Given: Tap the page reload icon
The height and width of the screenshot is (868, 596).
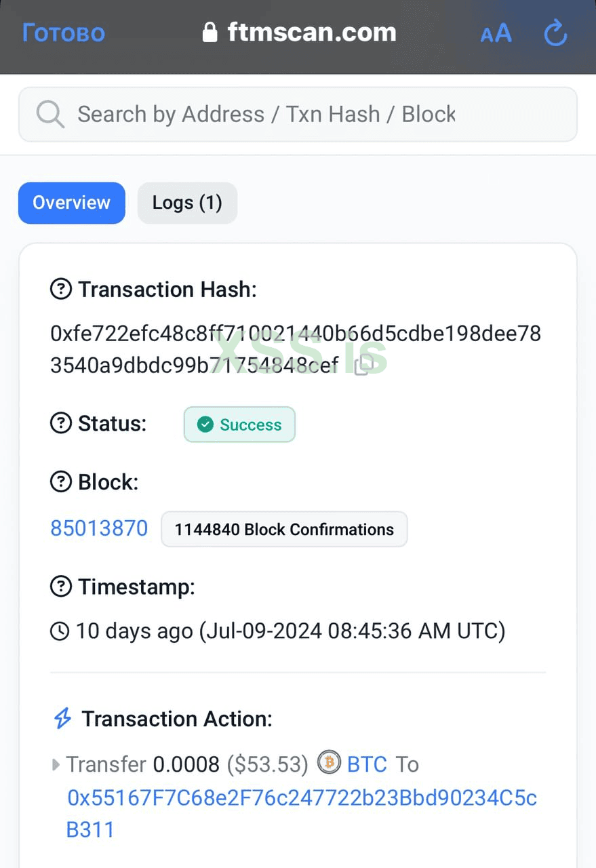Looking at the screenshot, I should click(555, 33).
